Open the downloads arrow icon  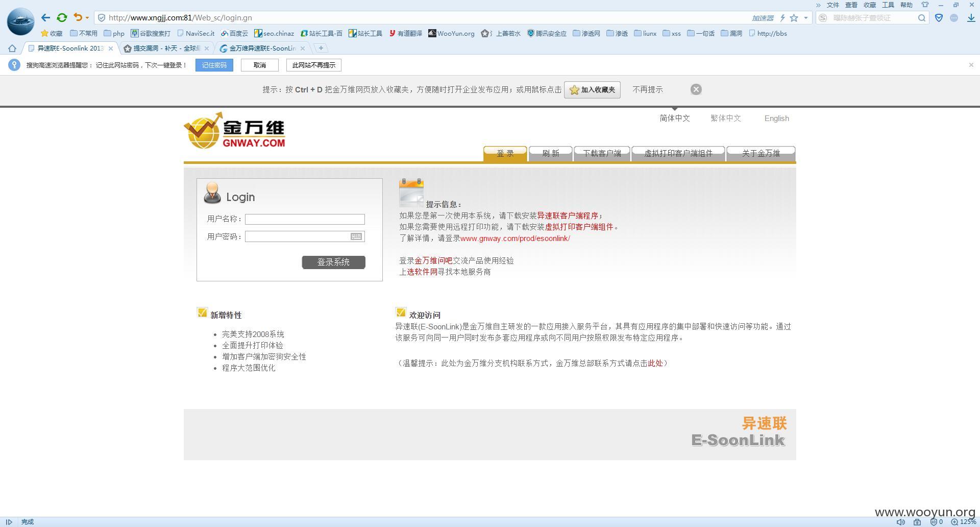(971, 18)
